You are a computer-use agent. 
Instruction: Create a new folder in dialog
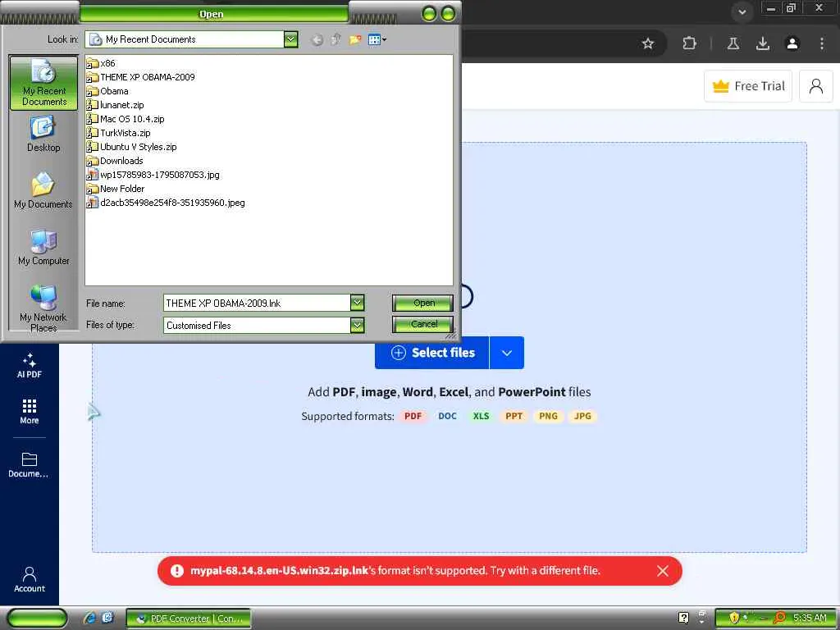coord(354,39)
